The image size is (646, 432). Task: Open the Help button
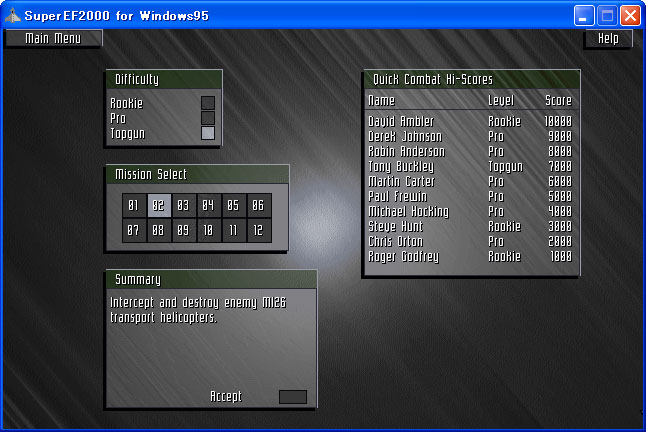(x=608, y=38)
